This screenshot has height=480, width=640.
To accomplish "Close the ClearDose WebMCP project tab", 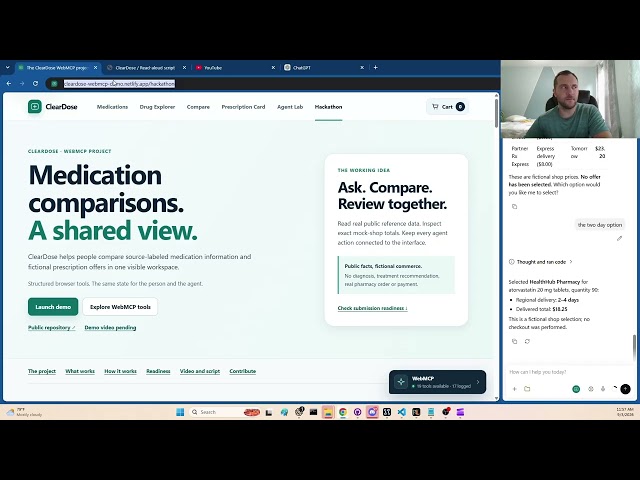I will point(96,68).
